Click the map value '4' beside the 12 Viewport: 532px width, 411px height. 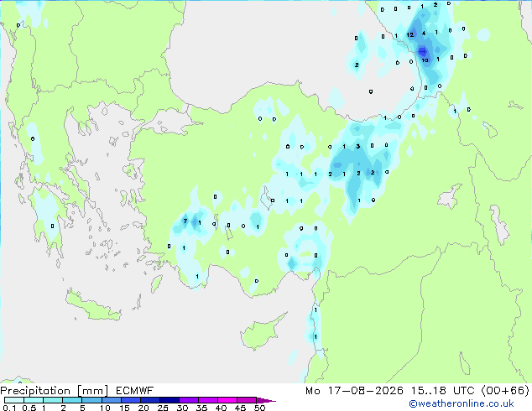tap(424, 34)
